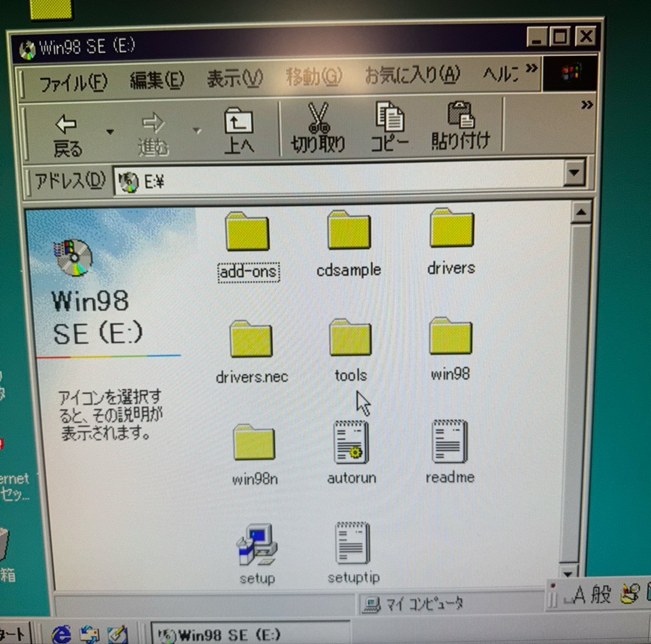Select the drivers.nec folder icon
The image size is (651, 644).
(251, 339)
